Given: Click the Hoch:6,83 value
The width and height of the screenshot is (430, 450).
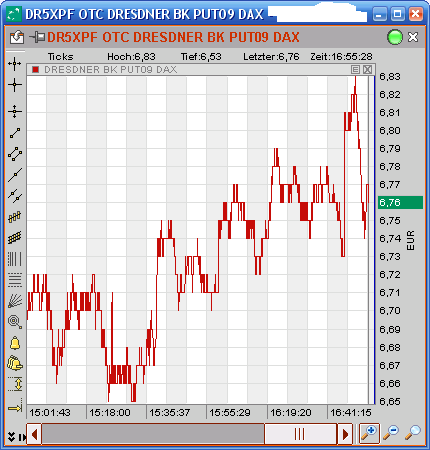Looking at the screenshot, I should tap(131, 57).
